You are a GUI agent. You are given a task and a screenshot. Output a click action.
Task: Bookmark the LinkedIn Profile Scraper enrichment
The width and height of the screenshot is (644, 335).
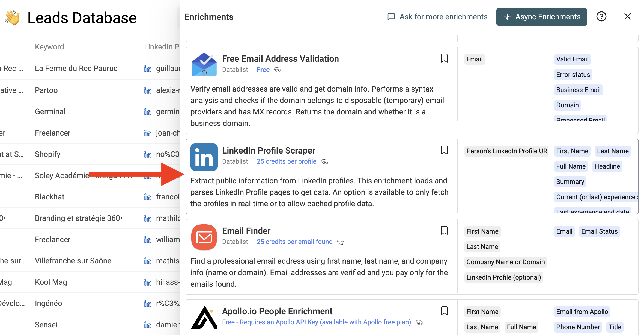click(444, 150)
